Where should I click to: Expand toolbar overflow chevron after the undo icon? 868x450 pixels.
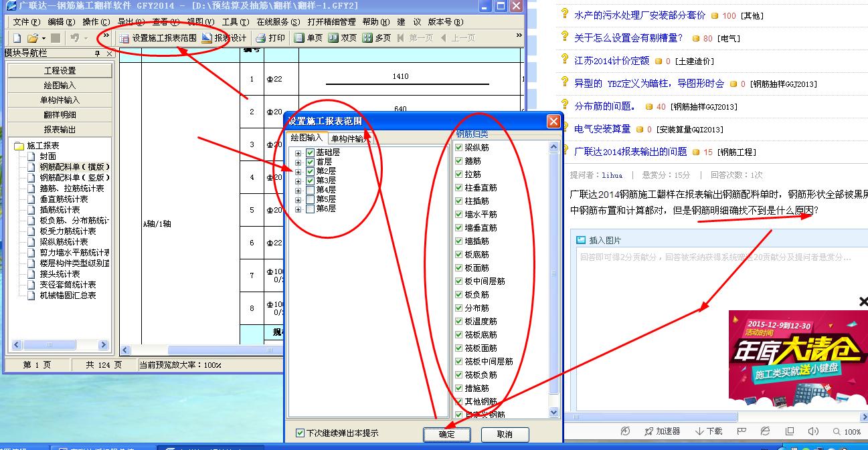coord(106,36)
